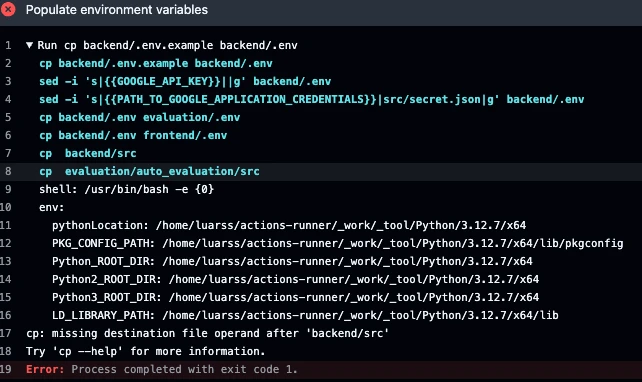Open the Populate environment variables step header
Screen dimensions: 642x382
(x=117, y=10)
